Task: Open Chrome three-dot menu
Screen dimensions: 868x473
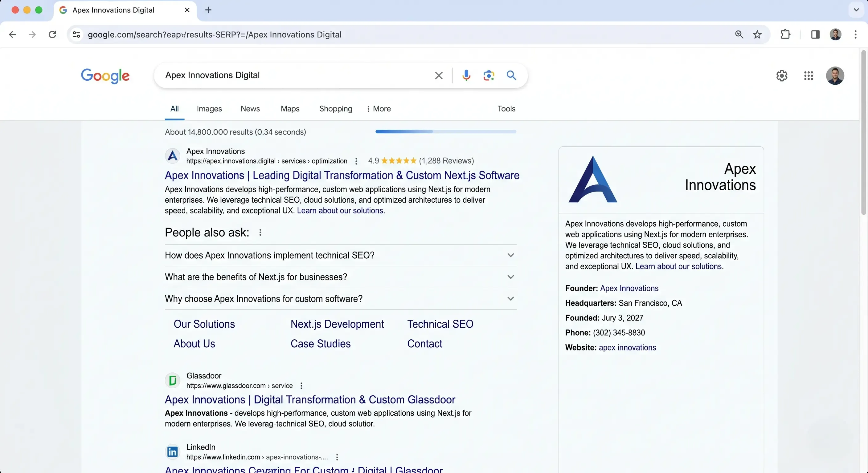Action: coord(856,34)
